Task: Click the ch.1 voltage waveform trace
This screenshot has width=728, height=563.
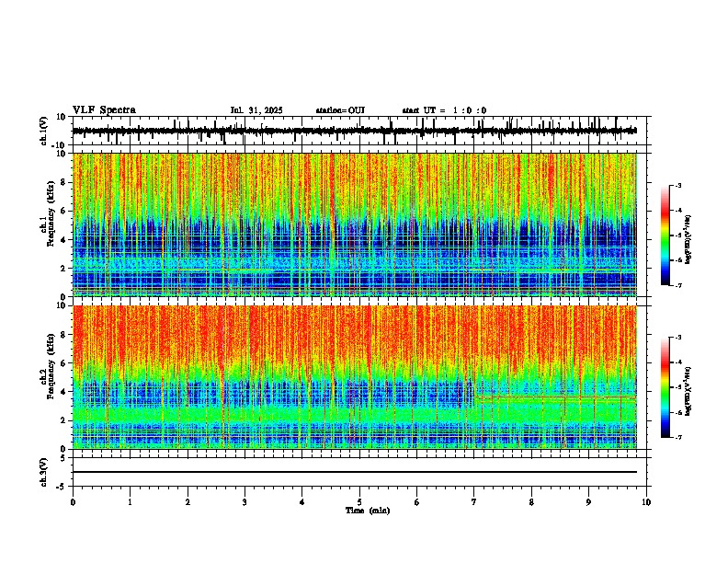Action: [x=355, y=131]
